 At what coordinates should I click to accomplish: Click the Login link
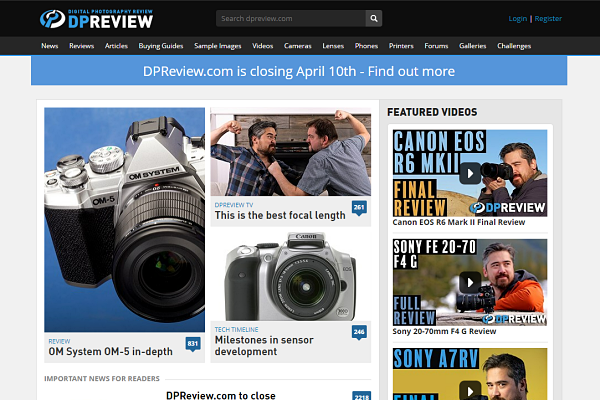click(x=518, y=18)
